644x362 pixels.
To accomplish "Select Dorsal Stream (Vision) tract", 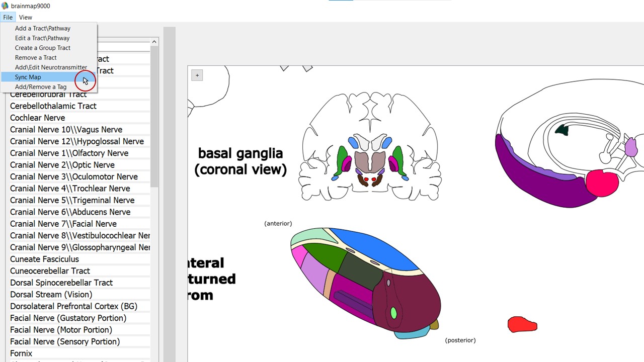I will click(51, 294).
